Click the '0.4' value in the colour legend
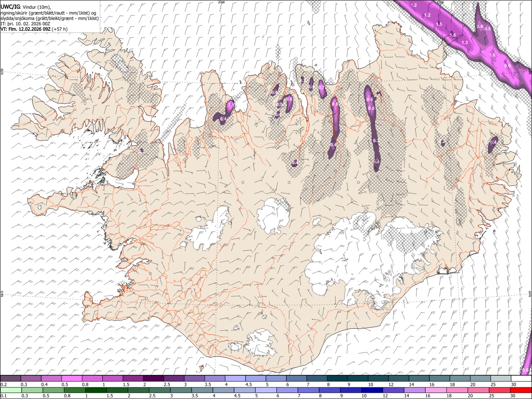The width and height of the screenshot is (532, 399). [x=44, y=384]
